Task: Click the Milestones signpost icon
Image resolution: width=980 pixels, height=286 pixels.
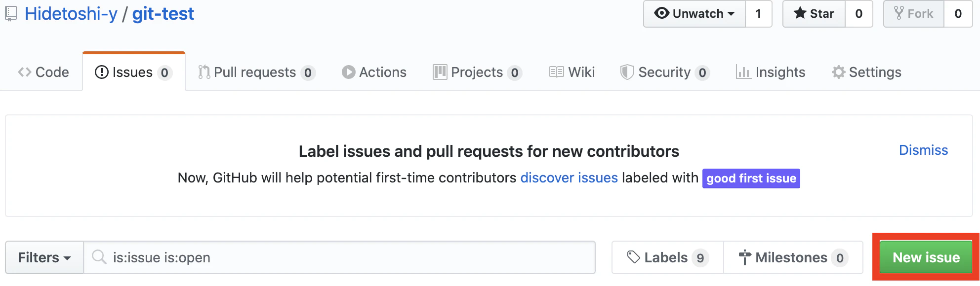Action: (x=744, y=257)
